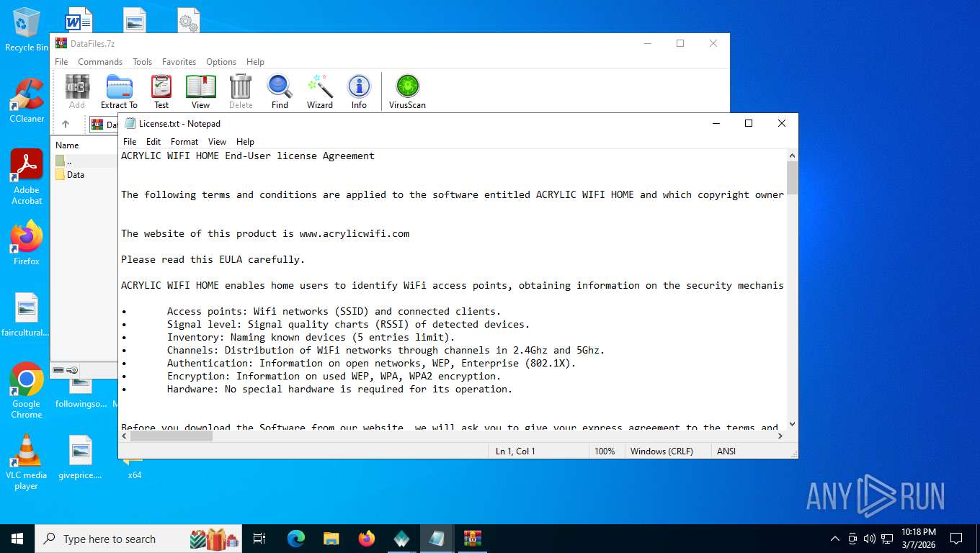Open Notepad Format menu

pyautogui.click(x=184, y=142)
